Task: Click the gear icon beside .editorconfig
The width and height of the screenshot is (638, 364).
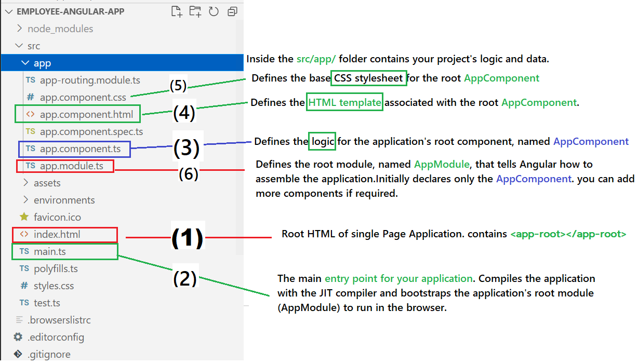Action: point(18,337)
